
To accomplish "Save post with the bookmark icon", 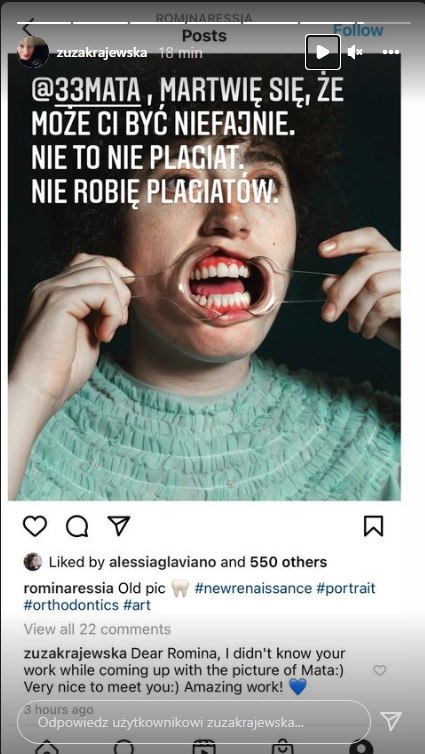I will 374,526.
